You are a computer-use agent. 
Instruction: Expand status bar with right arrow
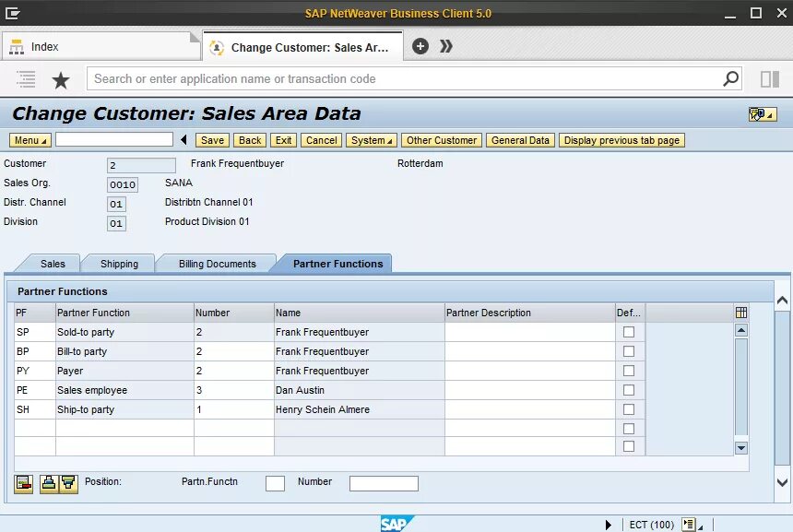pyautogui.click(x=609, y=525)
